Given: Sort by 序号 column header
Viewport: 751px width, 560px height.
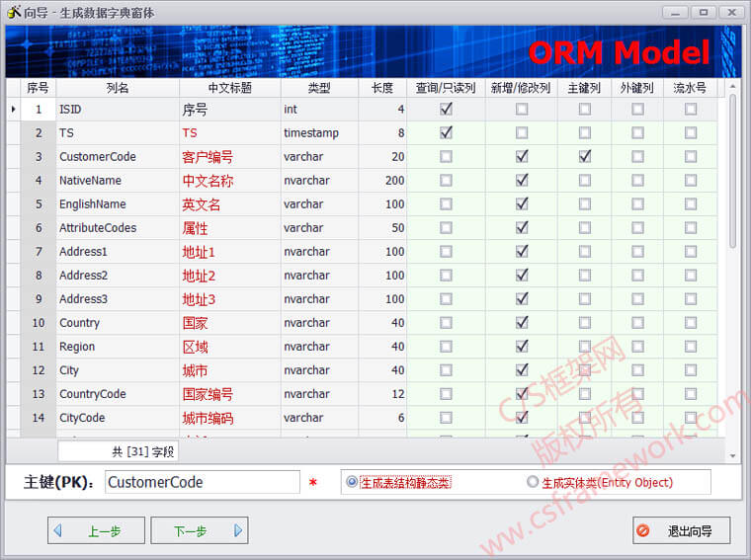Looking at the screenshot, I should click(38, 88).
